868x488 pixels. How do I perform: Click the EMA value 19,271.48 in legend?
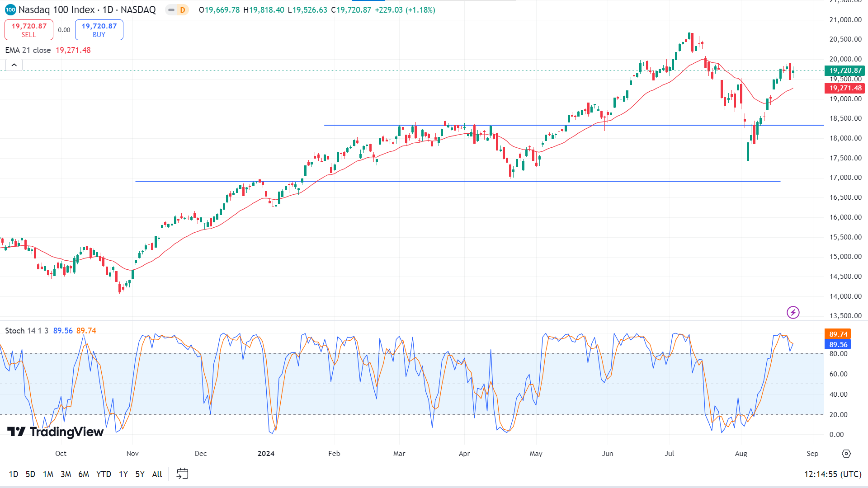tap(73, 50)
